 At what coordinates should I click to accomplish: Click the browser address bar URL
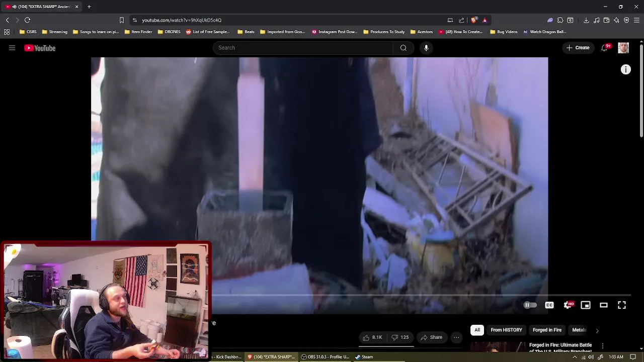pos(182,20)
